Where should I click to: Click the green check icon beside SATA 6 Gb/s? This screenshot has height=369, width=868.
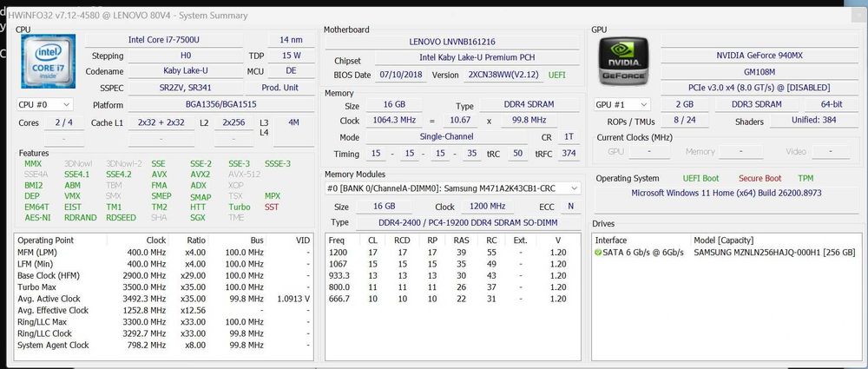coord(597,253)
